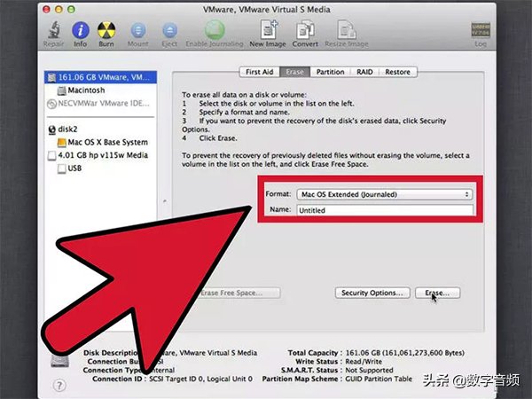Click the Total Capacity value 161.06 GB
532x399 pixels.
coord(405,353)
